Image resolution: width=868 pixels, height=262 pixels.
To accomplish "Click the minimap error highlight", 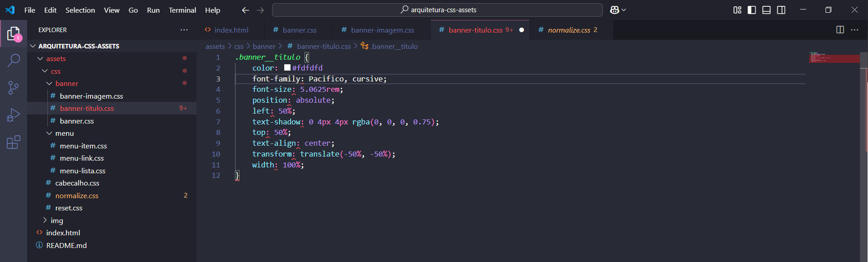I will pyautogui.click(x=834, y=58).
